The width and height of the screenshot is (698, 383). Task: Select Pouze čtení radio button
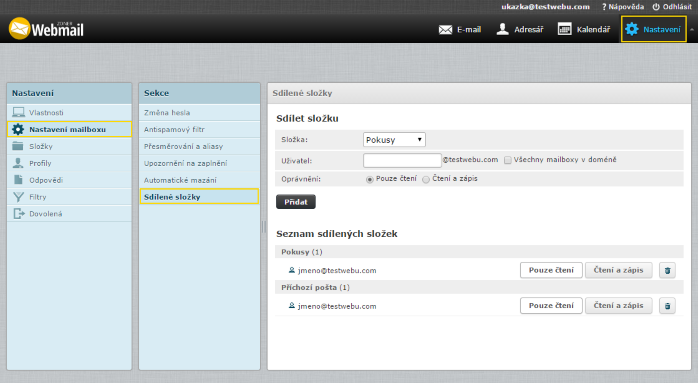(369, 179)
